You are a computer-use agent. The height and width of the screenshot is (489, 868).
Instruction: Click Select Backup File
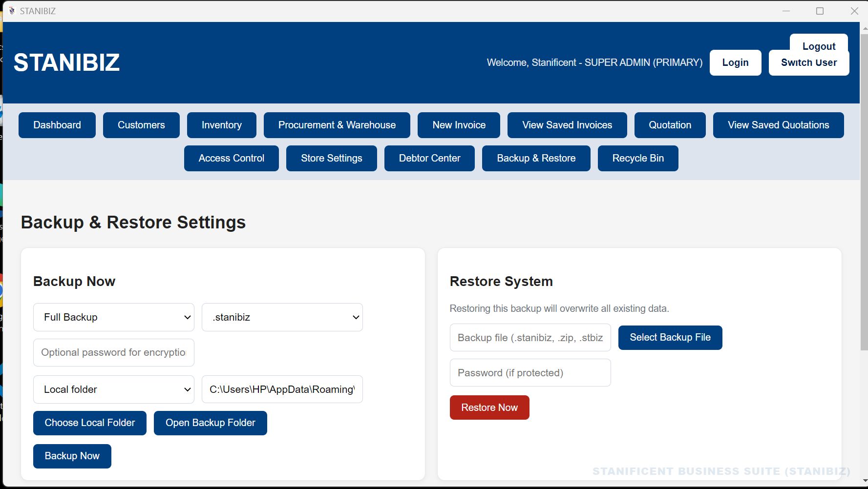tap(670, 337)
